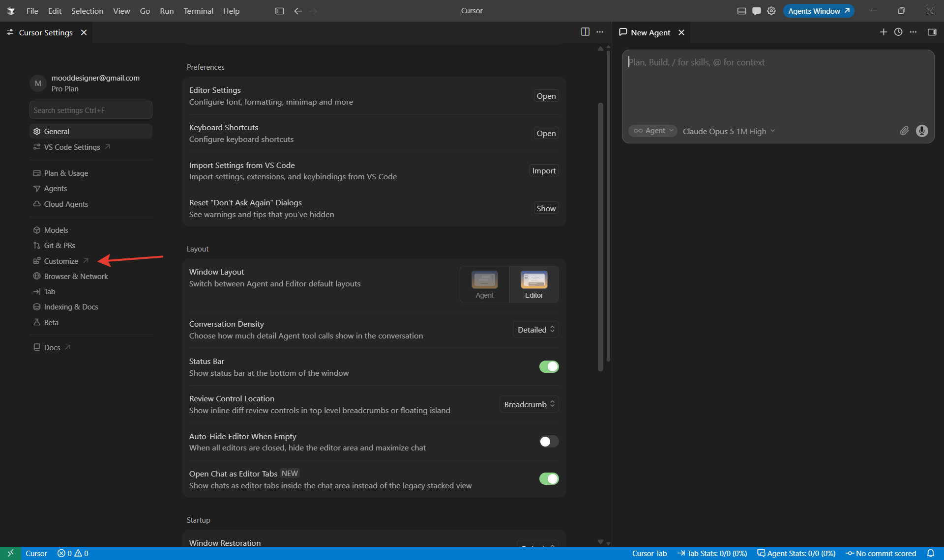Image resolution: width=944 pixels, height=560 pixels.
Task: Click the M account avatar
Action: (x=38, y=83)
